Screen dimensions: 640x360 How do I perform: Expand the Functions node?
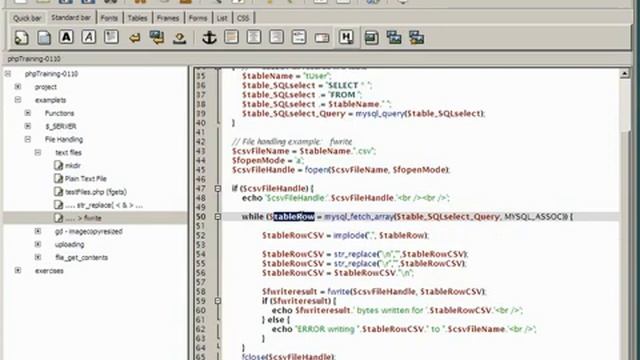point(28,113)
